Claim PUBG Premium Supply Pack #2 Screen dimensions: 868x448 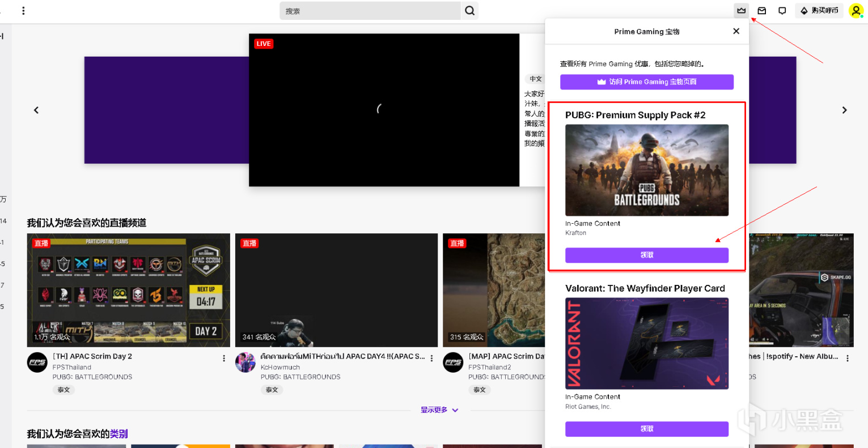647,255
